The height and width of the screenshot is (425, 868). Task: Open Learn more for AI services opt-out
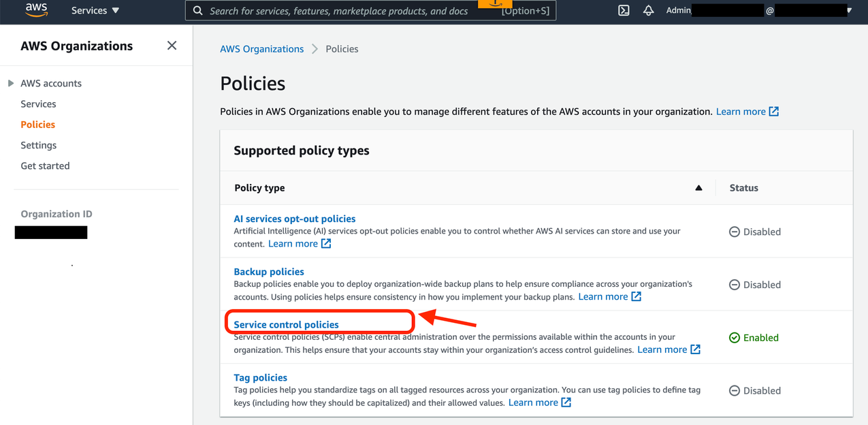pos(293,244)
